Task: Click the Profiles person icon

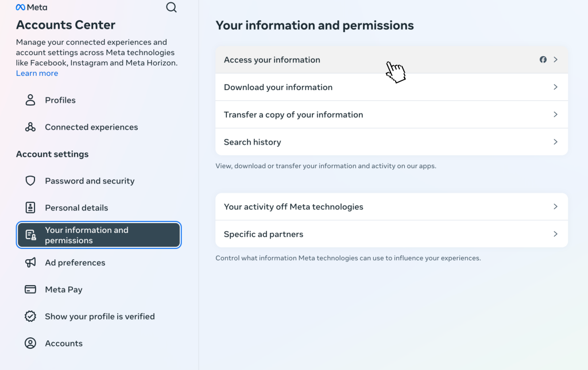Action: tap(30, 100)
